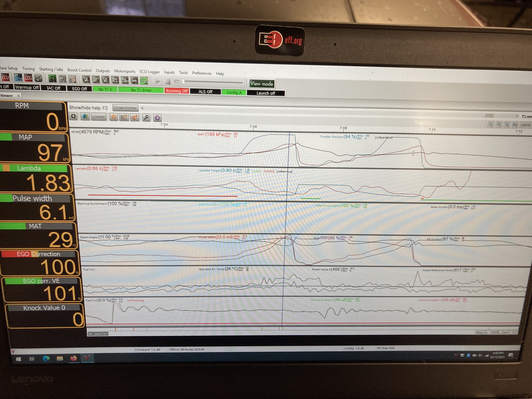
Task: Click the ALS Off status indicator
Action: [205, 92]
